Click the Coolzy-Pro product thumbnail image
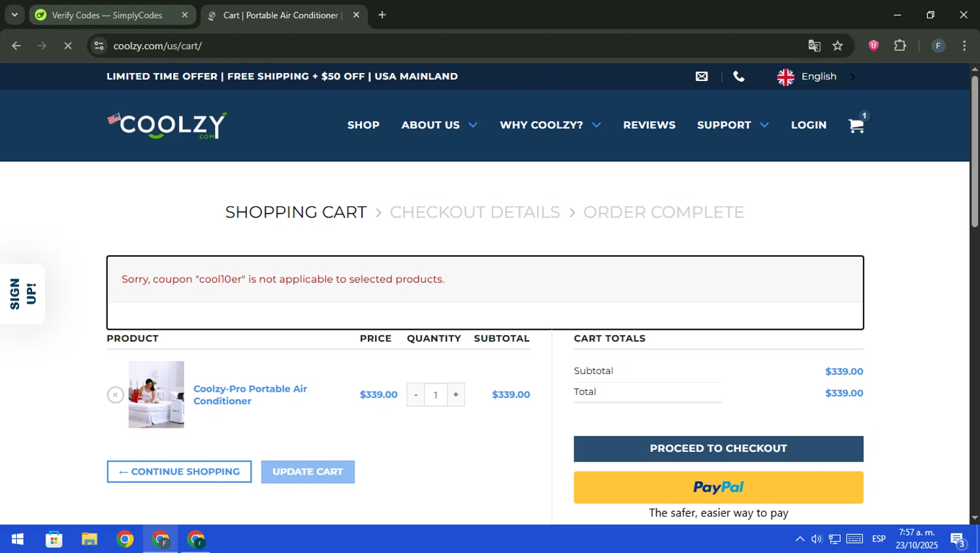 [x=156, y=394]
